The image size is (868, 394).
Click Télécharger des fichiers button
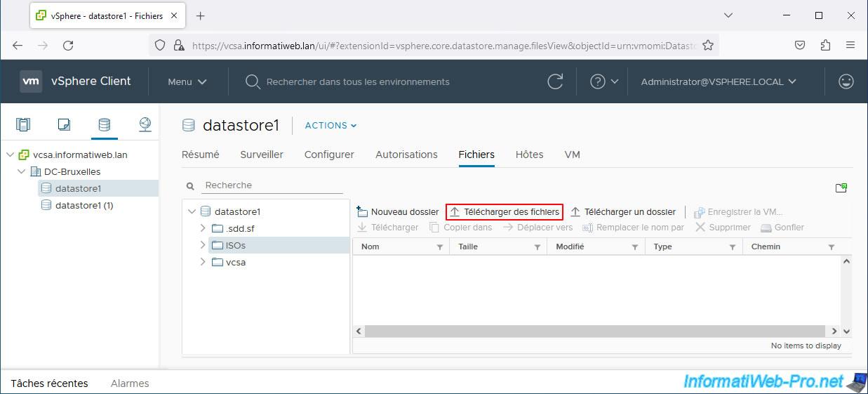(x=505, y=212)
